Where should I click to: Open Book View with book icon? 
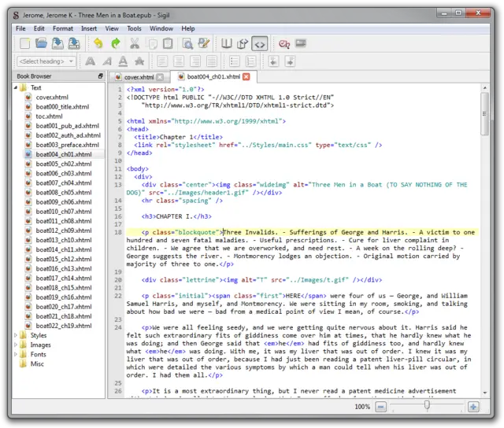pos(227,44)
